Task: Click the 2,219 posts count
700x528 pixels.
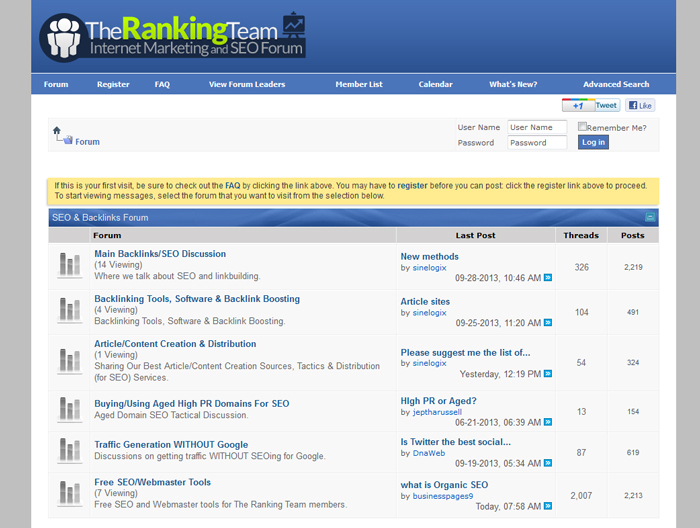Action: 633,267
